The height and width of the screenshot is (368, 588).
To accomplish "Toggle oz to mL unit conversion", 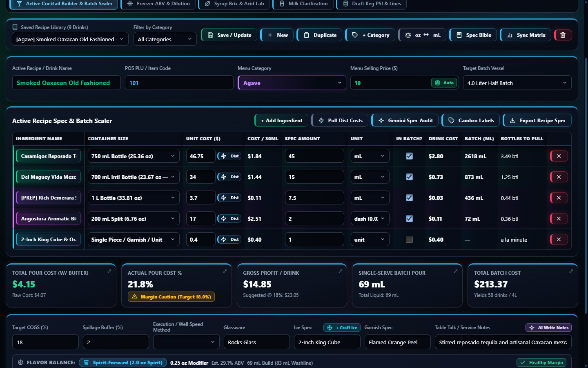I will pyautogui.click(x=422, y=35).
